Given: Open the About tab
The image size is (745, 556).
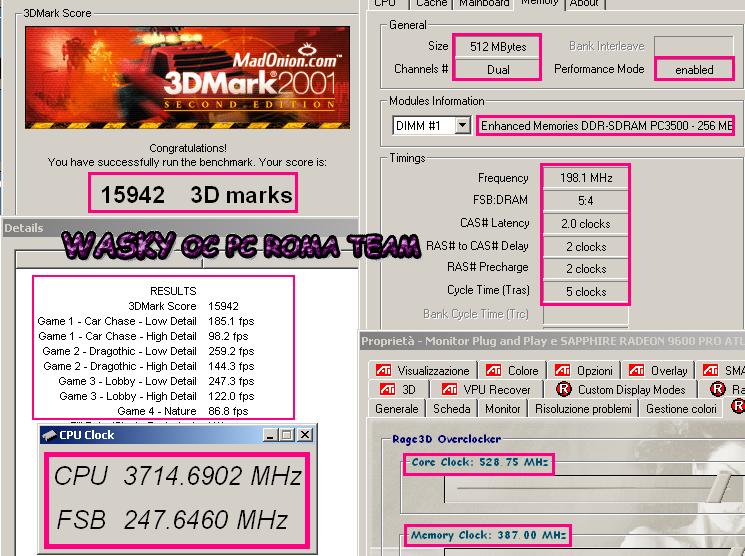Looking at the screenshot, I should (584, 4).
